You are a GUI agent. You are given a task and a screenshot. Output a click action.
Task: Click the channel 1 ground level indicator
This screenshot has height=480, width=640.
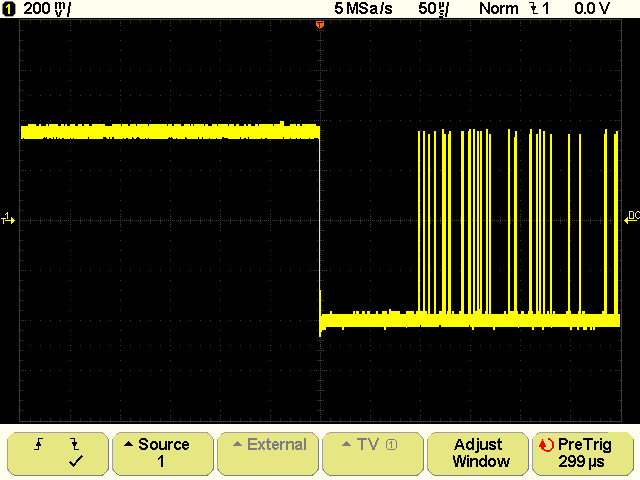(8, 218)
